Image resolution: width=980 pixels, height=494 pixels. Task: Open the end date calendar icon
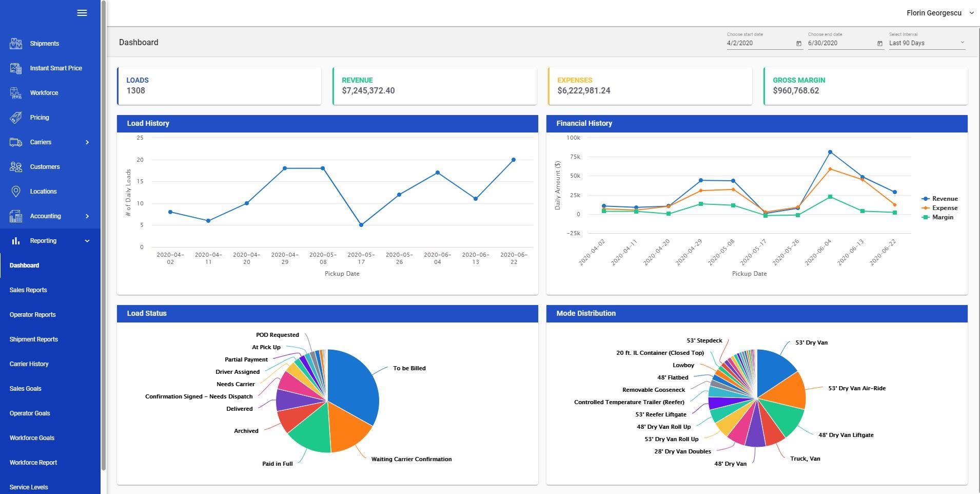coord(880,44)
